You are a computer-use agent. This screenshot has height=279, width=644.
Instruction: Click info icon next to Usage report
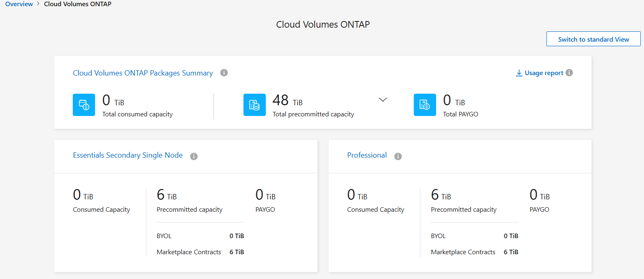569,73
